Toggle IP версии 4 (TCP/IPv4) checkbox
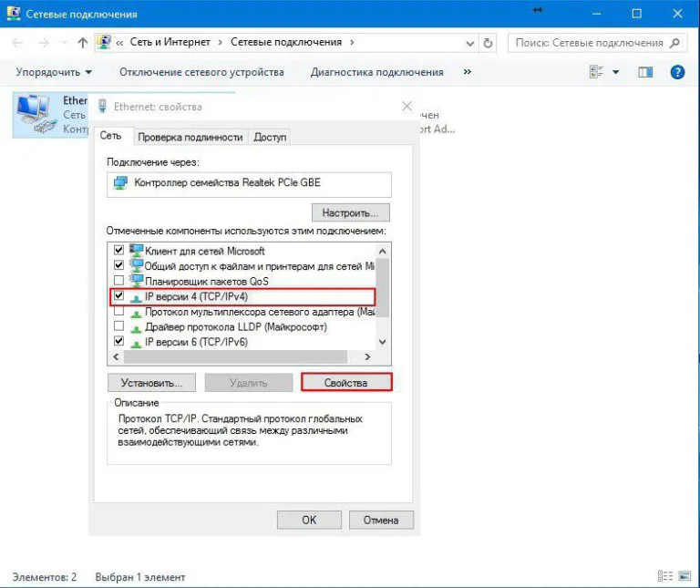Screen dimensions: 700x588 coord(118,295)
